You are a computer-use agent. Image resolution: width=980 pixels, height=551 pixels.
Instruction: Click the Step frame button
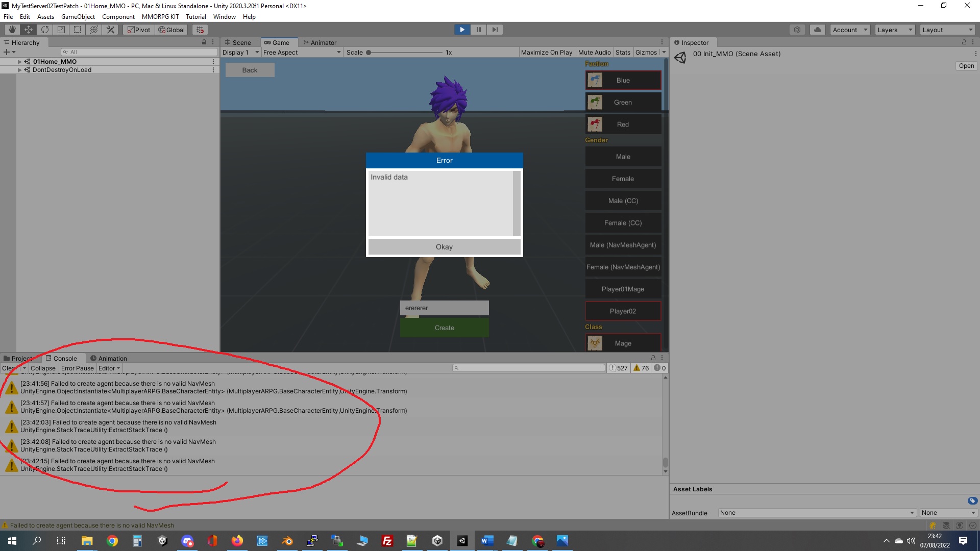495,30
